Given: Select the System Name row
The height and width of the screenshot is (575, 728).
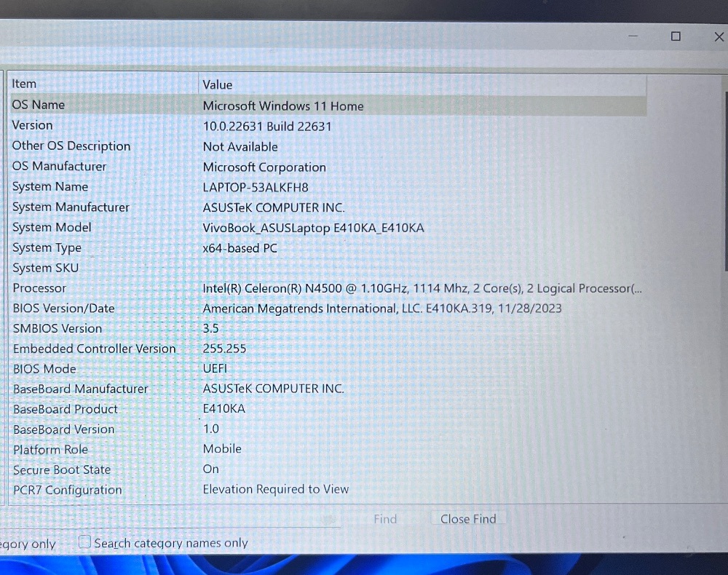Looking at the screenshot, I should (328, 187).
